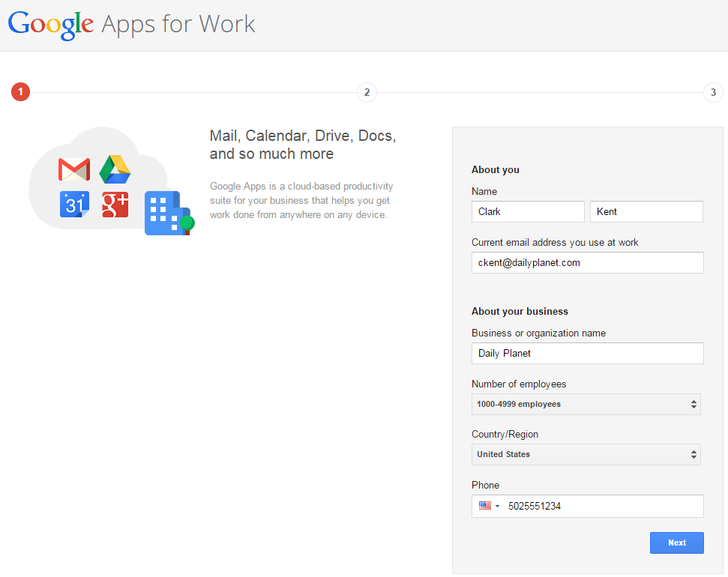This screenshot has height=577, width=728.
Task: Click the business name field with Daily Planet
Action: pyautogui.click(x=587, y=353)
